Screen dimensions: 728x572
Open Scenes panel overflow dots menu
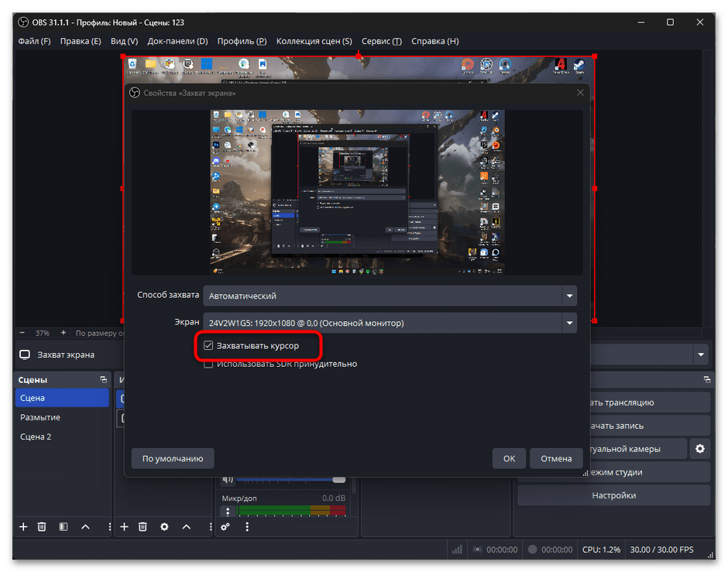pos(109,526)
